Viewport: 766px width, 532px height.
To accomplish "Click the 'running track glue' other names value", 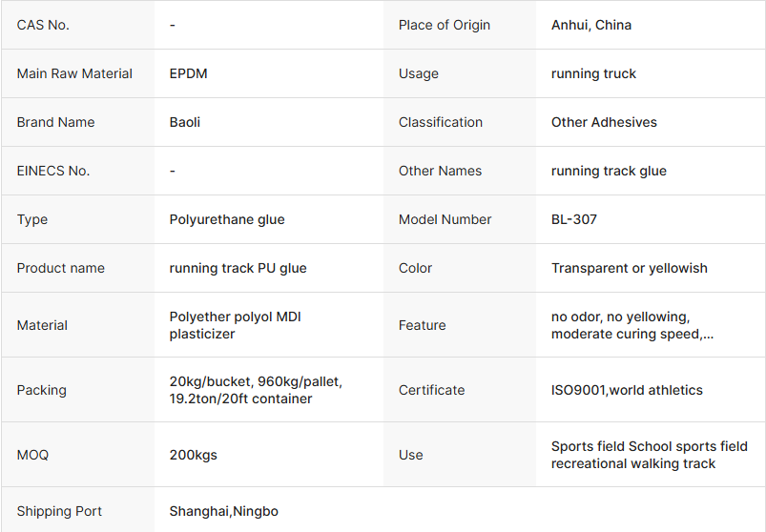I will 609,171.
